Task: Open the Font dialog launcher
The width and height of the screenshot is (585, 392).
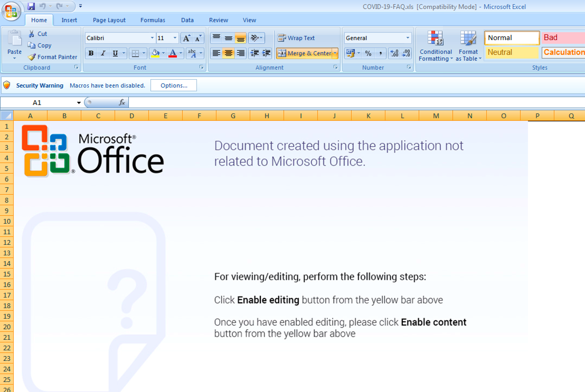Action: [202, 67]
